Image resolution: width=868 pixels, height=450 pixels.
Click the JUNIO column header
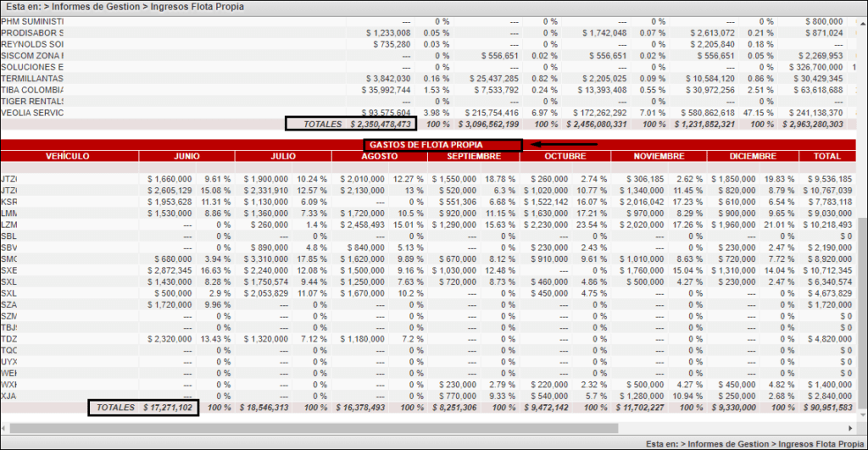(186, 157)
